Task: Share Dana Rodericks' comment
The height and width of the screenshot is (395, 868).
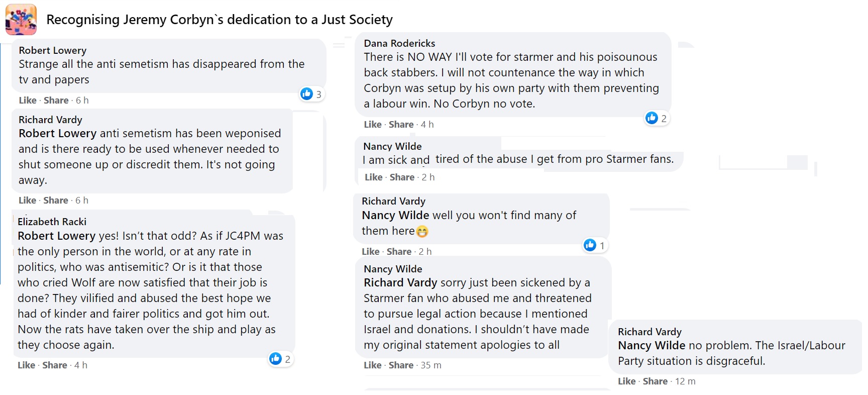Action: pyautogui.click(x=401, y=125)
